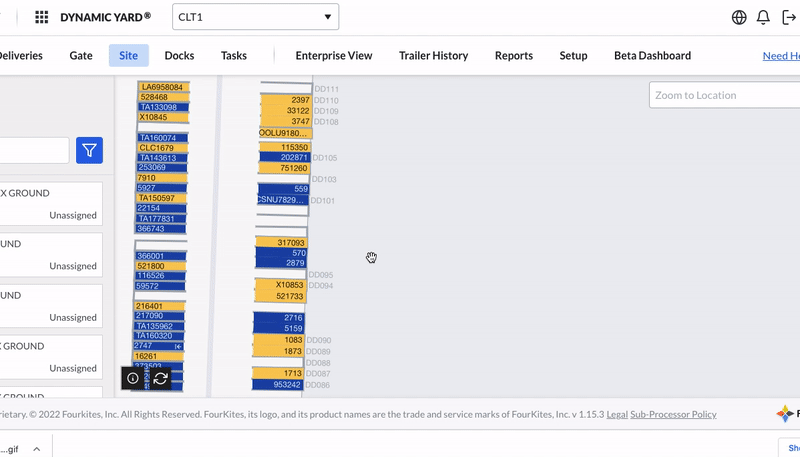Click the map info icon
800x457 pixels.
pos(133,378)
